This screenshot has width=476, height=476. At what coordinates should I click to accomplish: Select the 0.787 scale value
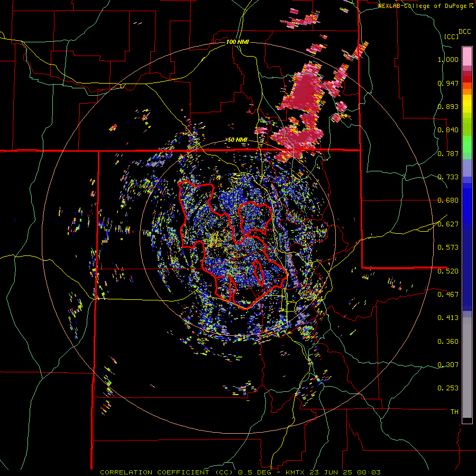click(x=448, y=153)
